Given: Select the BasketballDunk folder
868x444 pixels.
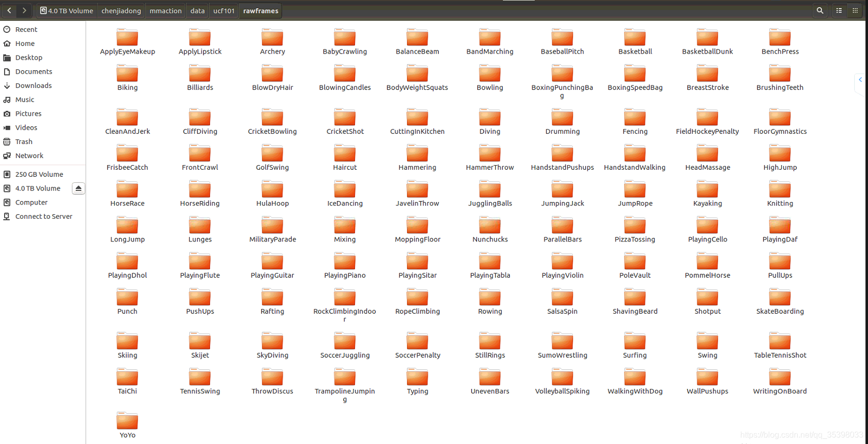Looking at the screenshot, I should pos(707,42).
